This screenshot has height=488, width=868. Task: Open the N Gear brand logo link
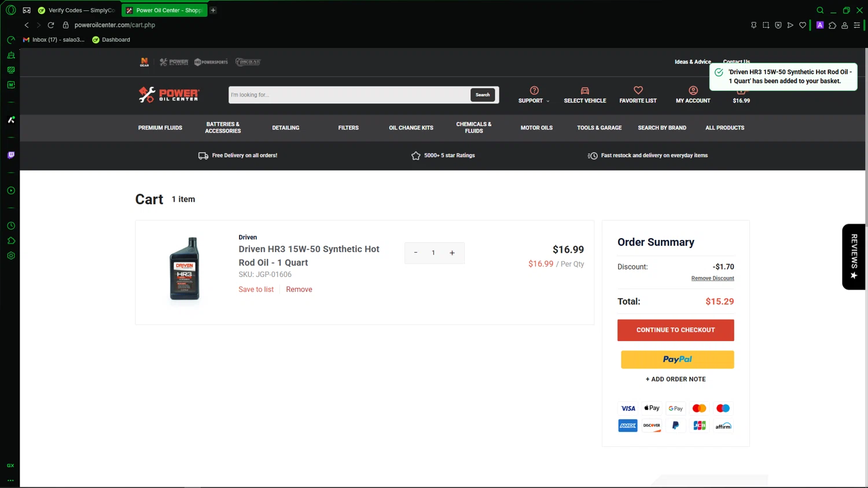(144, 62)
